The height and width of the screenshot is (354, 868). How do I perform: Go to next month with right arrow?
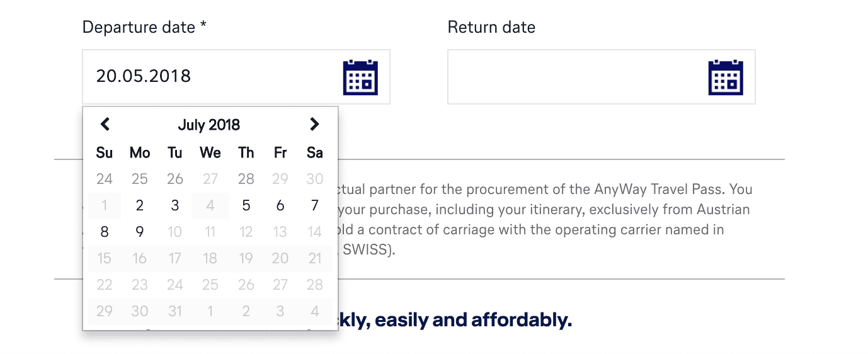314,125
